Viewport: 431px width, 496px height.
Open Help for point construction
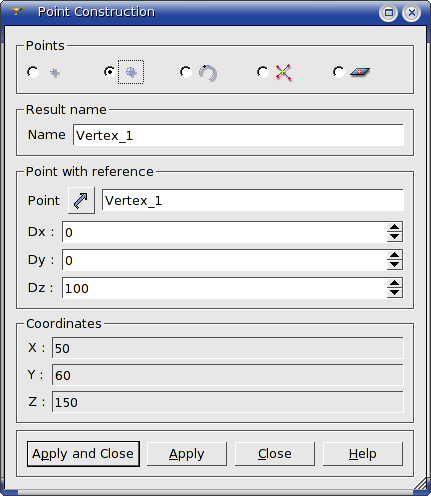[x=363, y=454]
